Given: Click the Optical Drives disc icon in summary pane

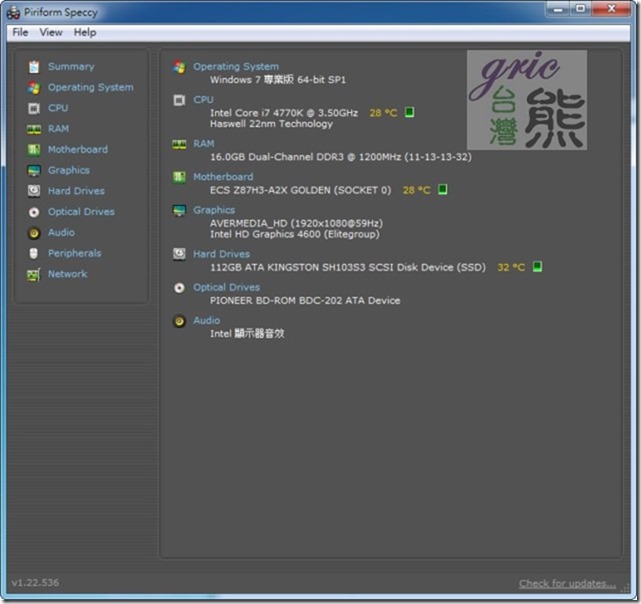Looking at the screenshot, I should tap(179, 288).
